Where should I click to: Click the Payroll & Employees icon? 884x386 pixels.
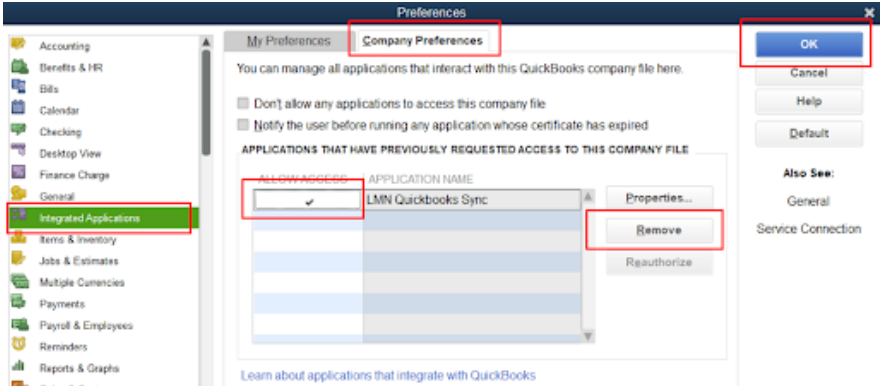click(20, 324)
